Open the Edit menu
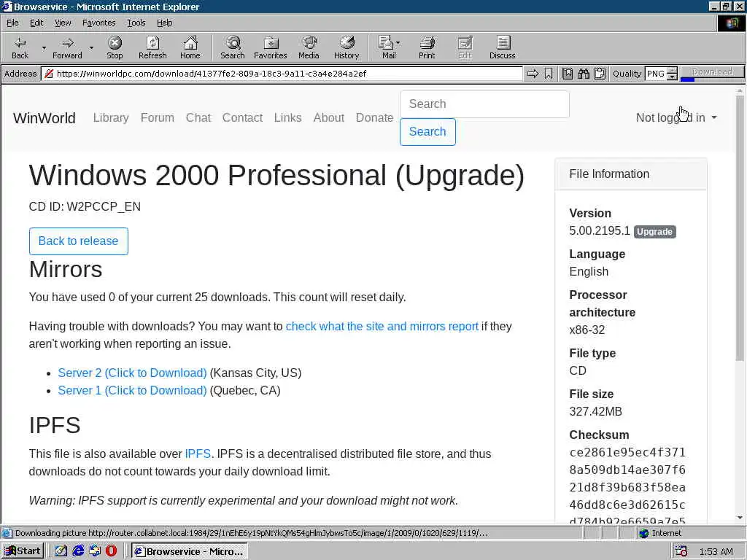Viewport: 747px width, 560px height. pos(36,23)
